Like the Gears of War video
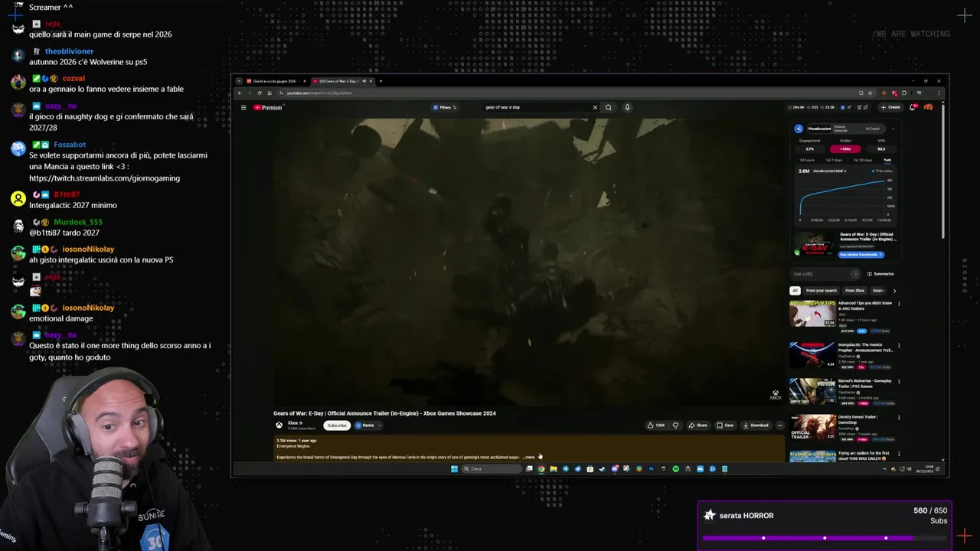This screenshot has width=980, height=551. (x=656, y=425)
